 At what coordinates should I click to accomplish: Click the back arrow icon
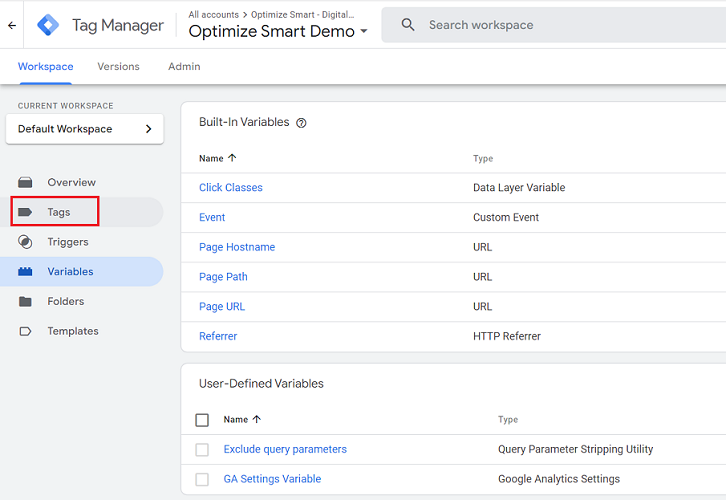(x=12, y=25)
